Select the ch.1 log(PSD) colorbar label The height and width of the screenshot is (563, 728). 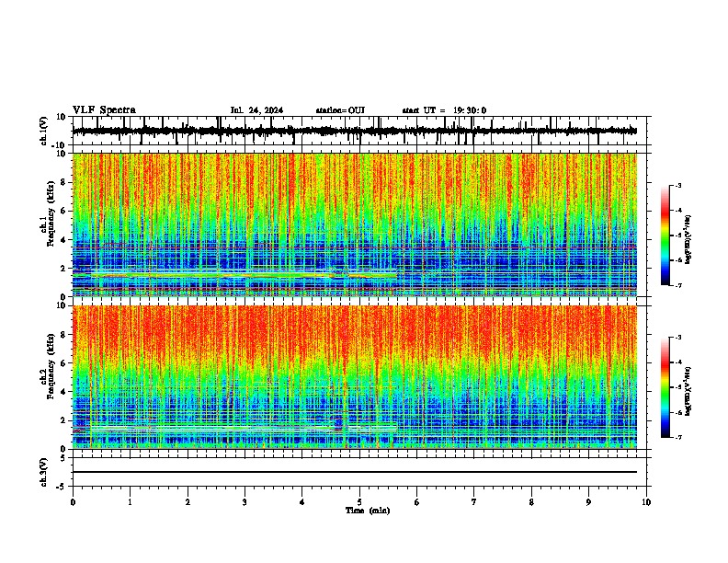(x=688, y=240)
